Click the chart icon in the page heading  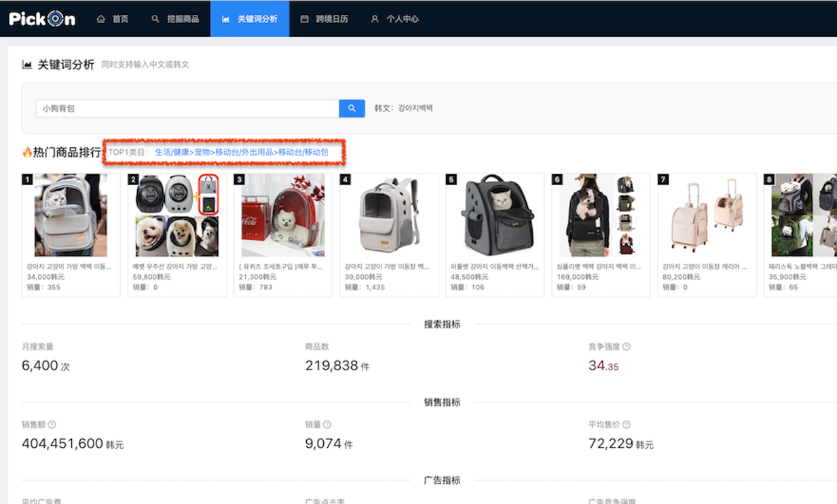tap(27, 64)
